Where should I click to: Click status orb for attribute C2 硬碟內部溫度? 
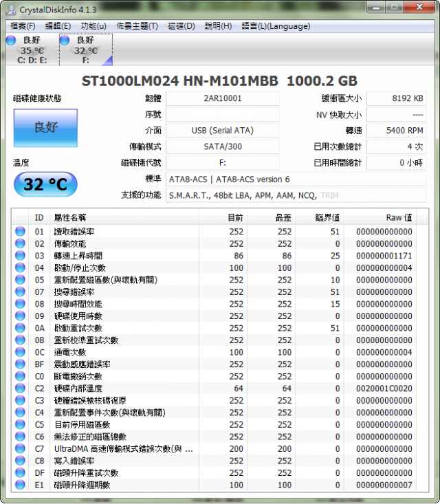point(20,388)
